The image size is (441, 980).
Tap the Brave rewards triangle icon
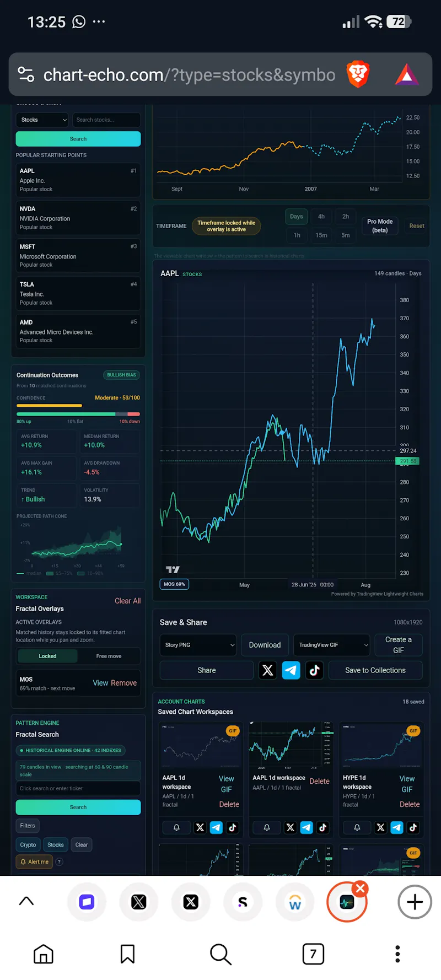click(x=407, y=74)
